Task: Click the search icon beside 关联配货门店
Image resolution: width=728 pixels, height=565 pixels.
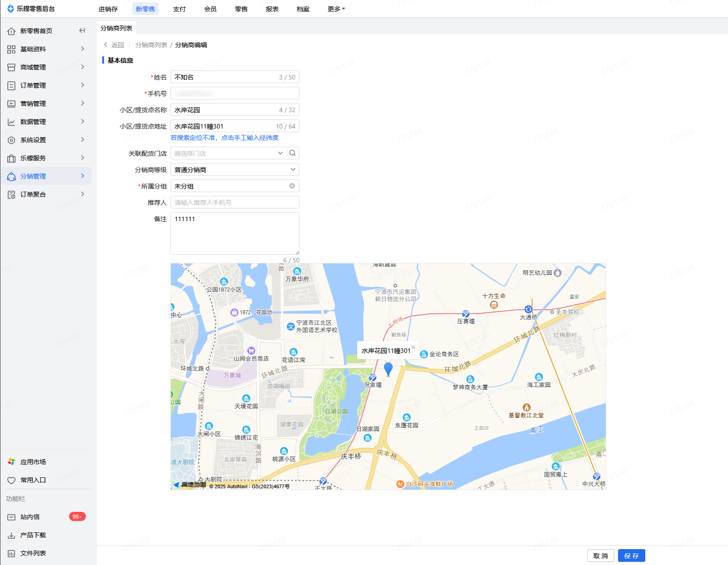Action: click(x=293, y=153)
